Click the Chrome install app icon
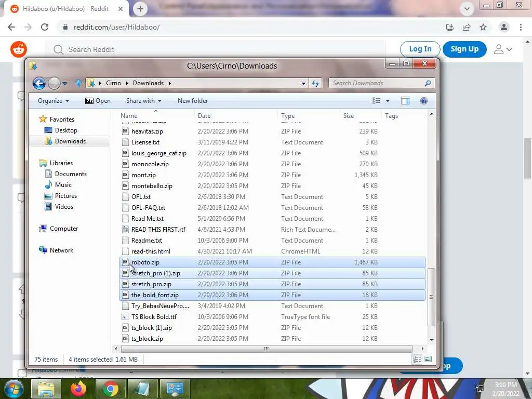The height and width of the screenshot is (399, 532). pos(450,27)
